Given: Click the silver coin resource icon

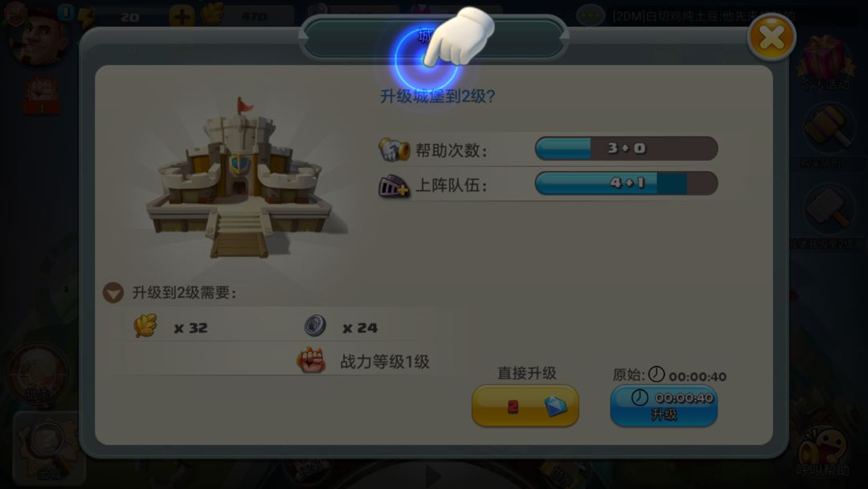Looking at the screenshot, I should pyautogui.click(x=315, y=326).
